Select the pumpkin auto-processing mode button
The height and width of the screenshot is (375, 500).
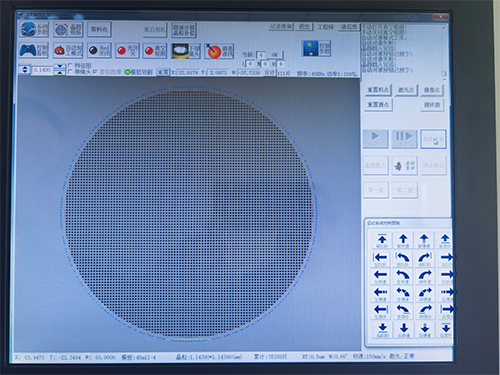point(68,50)
